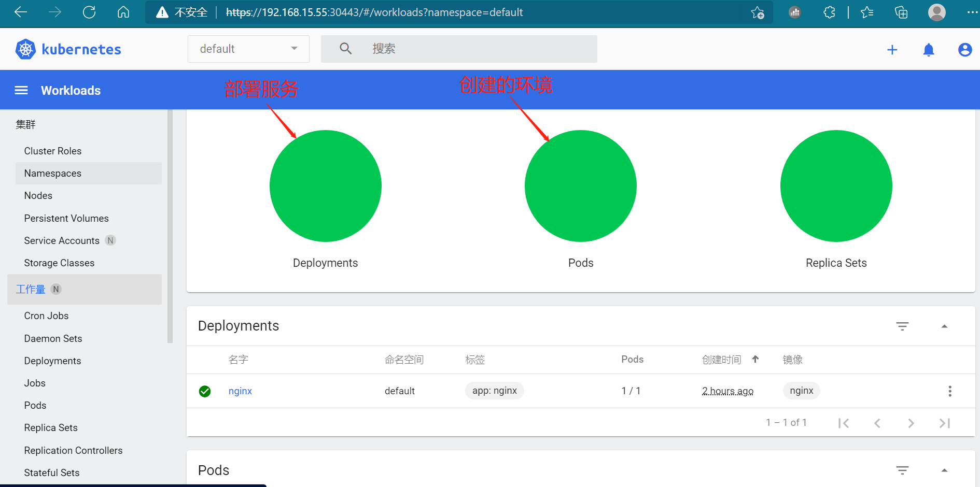
Task: Click the search magnifier icon
Action: tap(346, 49)
